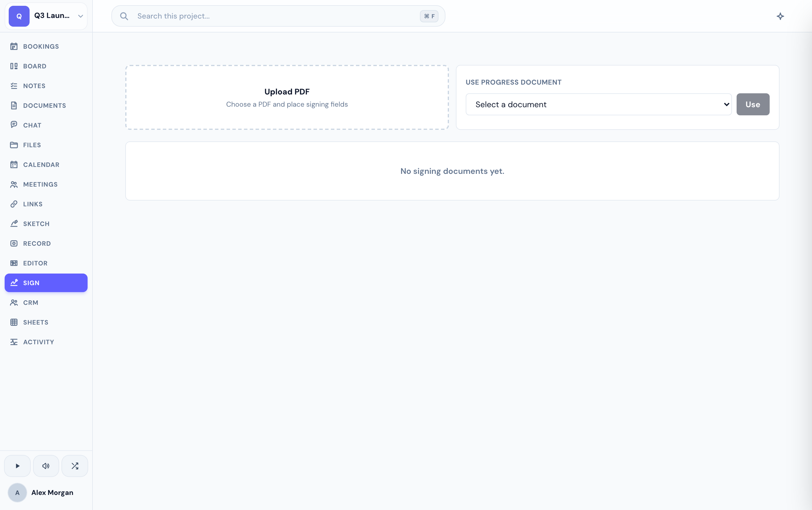Click the "USE PROGRESS DOCUMENT" heading

click(514, 82)
